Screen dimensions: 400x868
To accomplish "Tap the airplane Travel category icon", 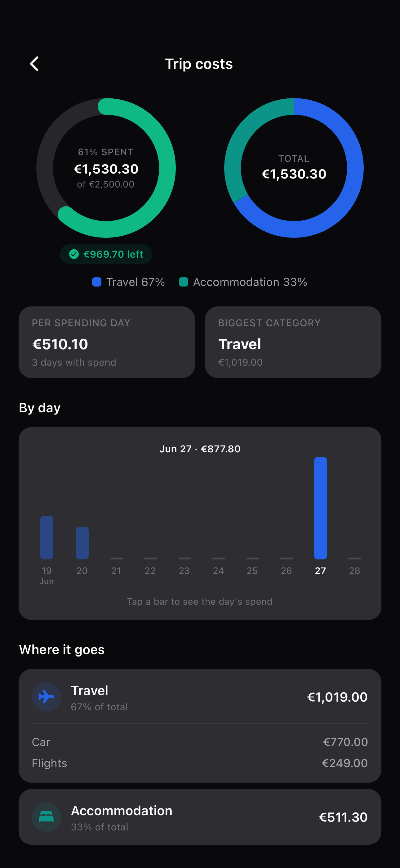I will coord(46,697).
